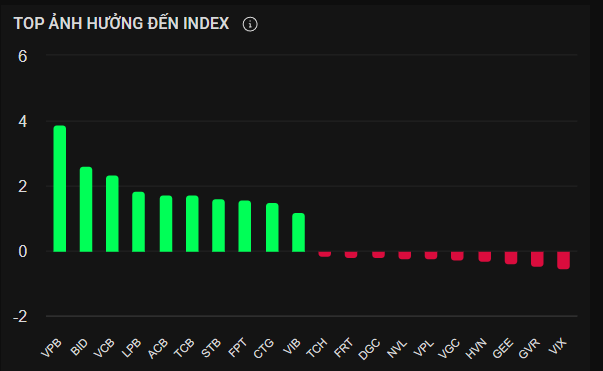Screen dimensions: 603x371
Task: Click the VIX axis label
Action: point(558,346)
